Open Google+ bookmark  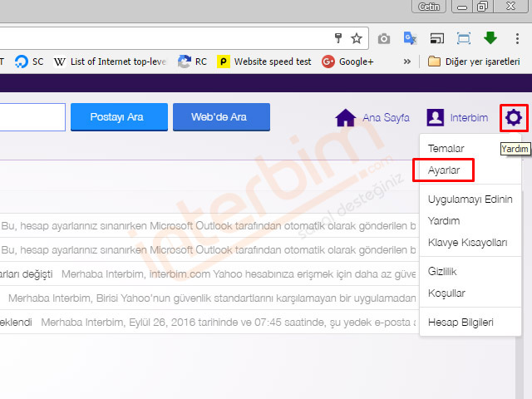(347, 62)
